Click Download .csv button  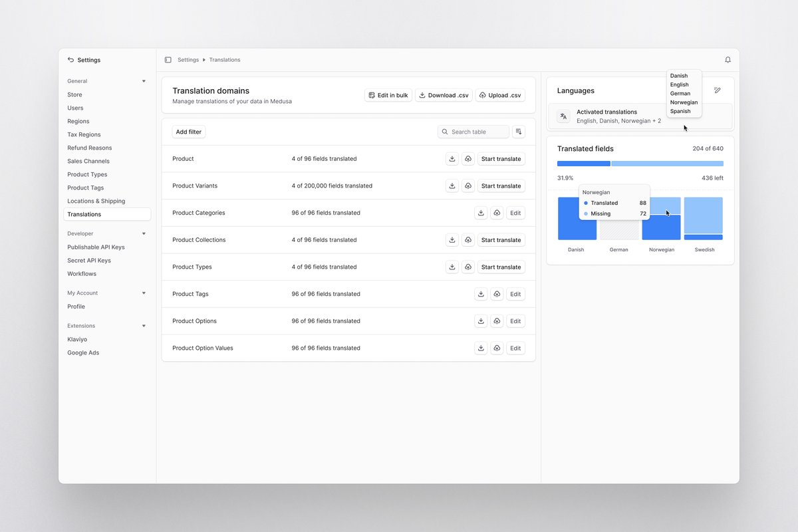point(444,95)
